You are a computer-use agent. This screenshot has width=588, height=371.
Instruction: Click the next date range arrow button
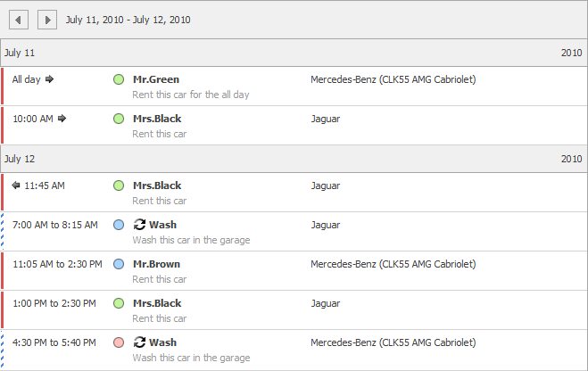point(48,19)
